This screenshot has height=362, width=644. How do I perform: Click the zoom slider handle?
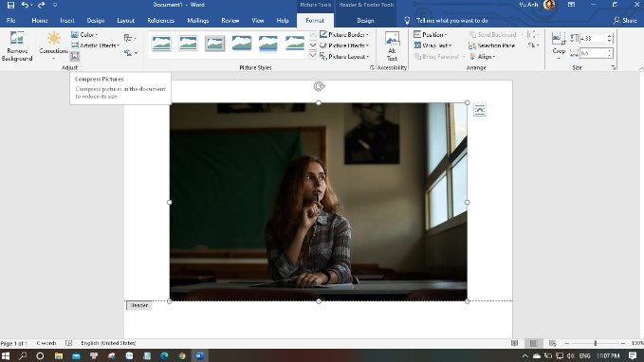click(x=595, y=343)
